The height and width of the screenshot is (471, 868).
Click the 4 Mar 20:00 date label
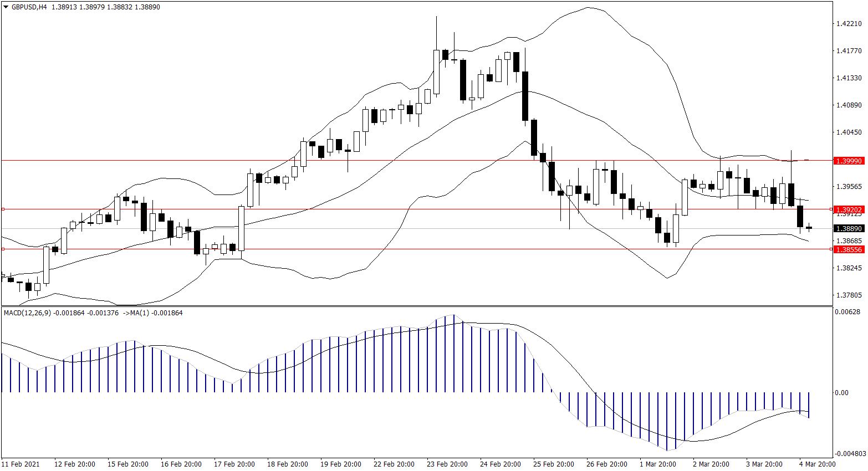tap(817, 464)
